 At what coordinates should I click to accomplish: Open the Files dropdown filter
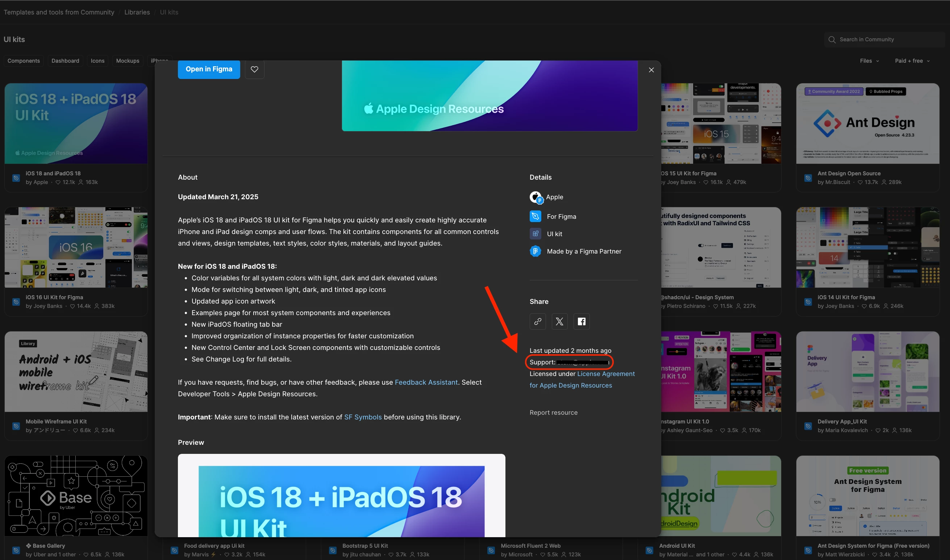click(x=869, y=61)
